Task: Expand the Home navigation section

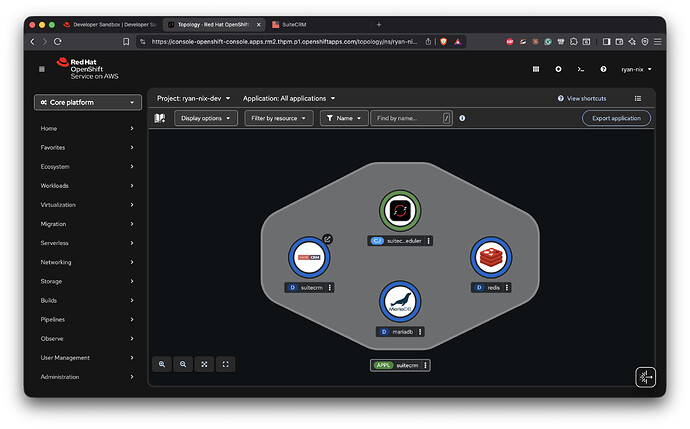Action: coord(87,128)
